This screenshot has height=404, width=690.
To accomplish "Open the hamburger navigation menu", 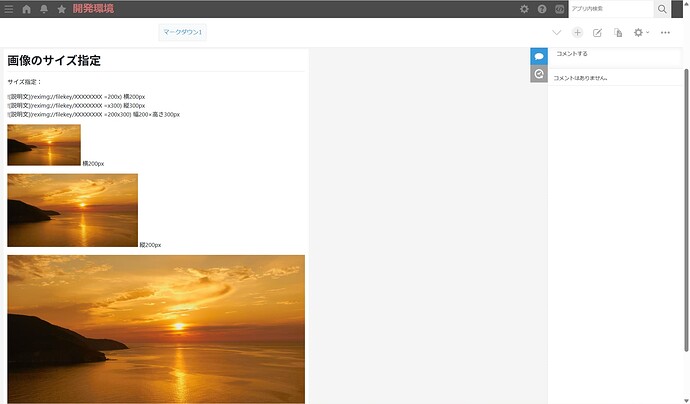I will (9, 9).
